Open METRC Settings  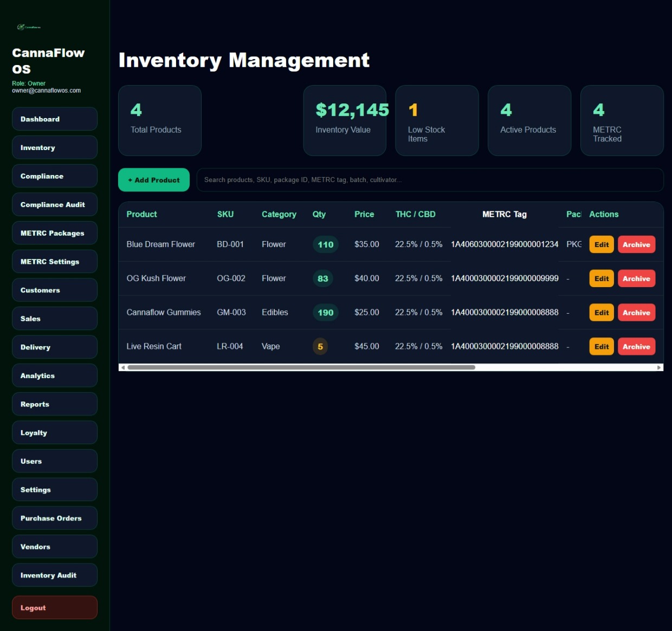55,262
